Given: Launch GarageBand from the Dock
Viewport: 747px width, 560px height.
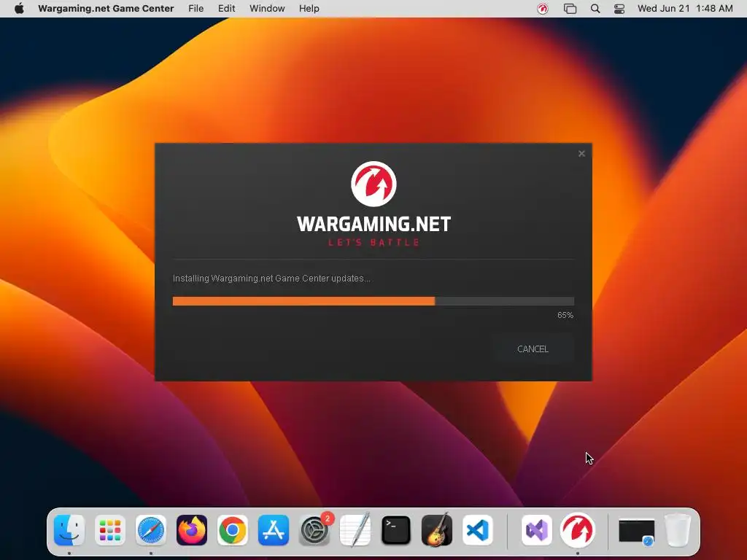Looking at the screenshot, I should (437, 530).
